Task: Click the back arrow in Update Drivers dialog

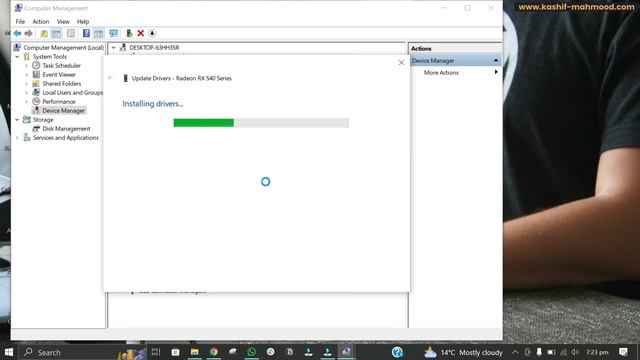Action: pyautogui.click(x=110, y=78)
